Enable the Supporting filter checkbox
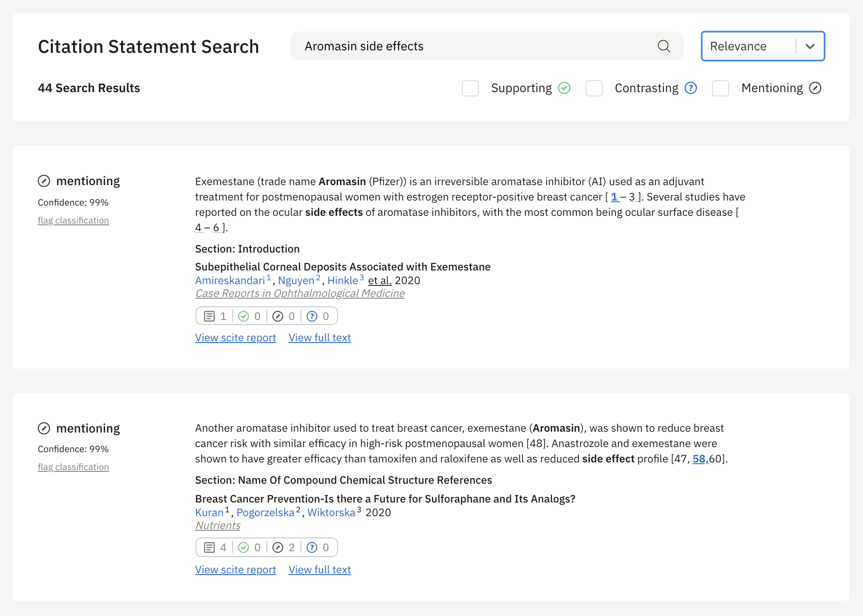This screenshot has width=863, height=616. tap(470, 88)
